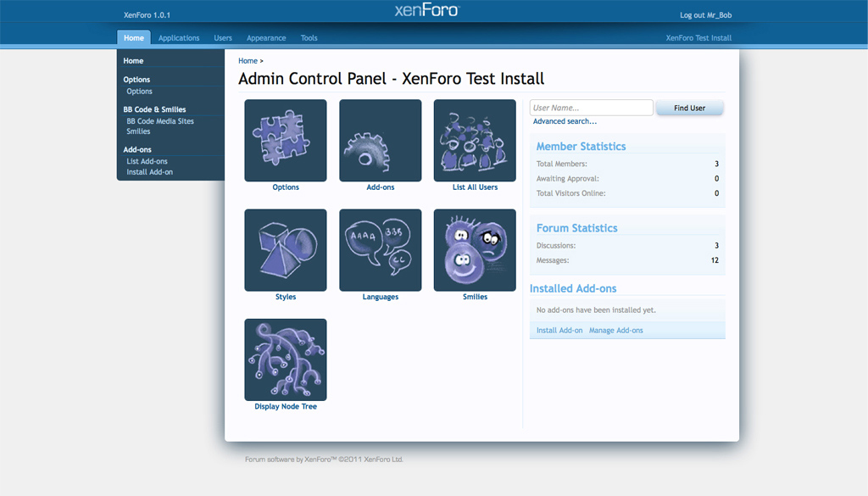Open Install Add-on in the sidebar

[x=149, y=172]
